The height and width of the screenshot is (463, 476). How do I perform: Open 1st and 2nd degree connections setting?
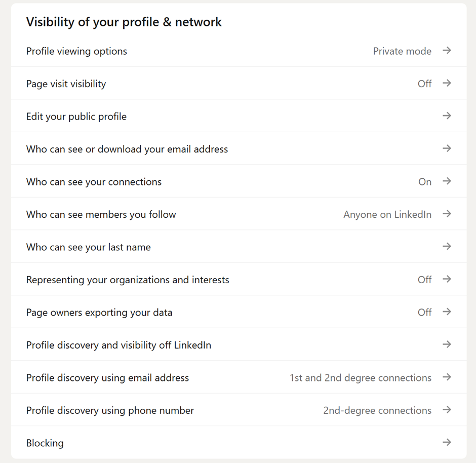(x=360, y=378)
